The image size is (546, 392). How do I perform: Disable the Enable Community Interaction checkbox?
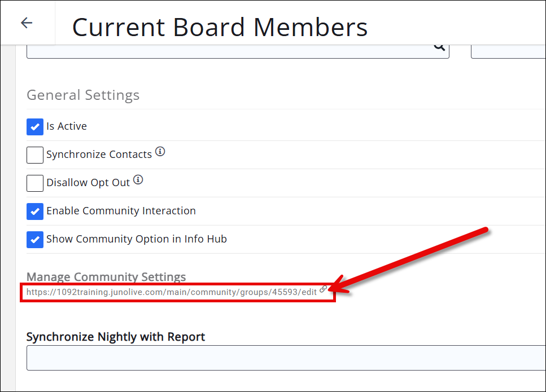pyautogui.click(x=35, y=211)
